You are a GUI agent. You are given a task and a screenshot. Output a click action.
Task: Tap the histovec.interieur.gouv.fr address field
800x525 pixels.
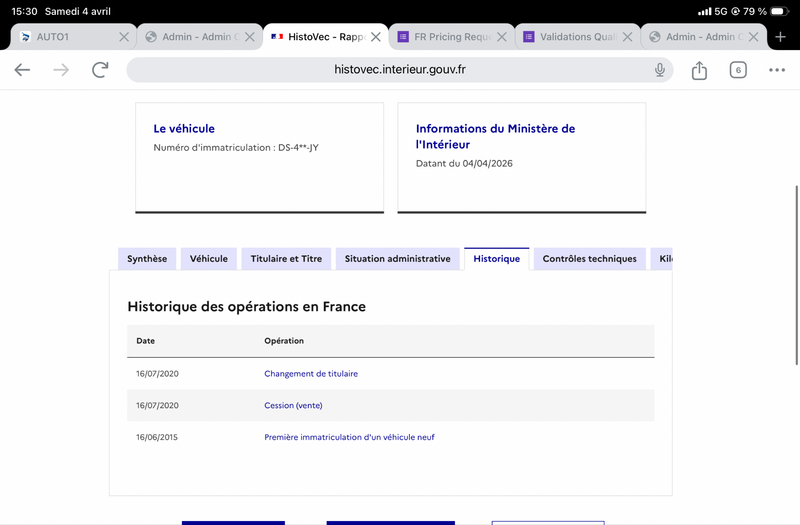pos(400,70)
